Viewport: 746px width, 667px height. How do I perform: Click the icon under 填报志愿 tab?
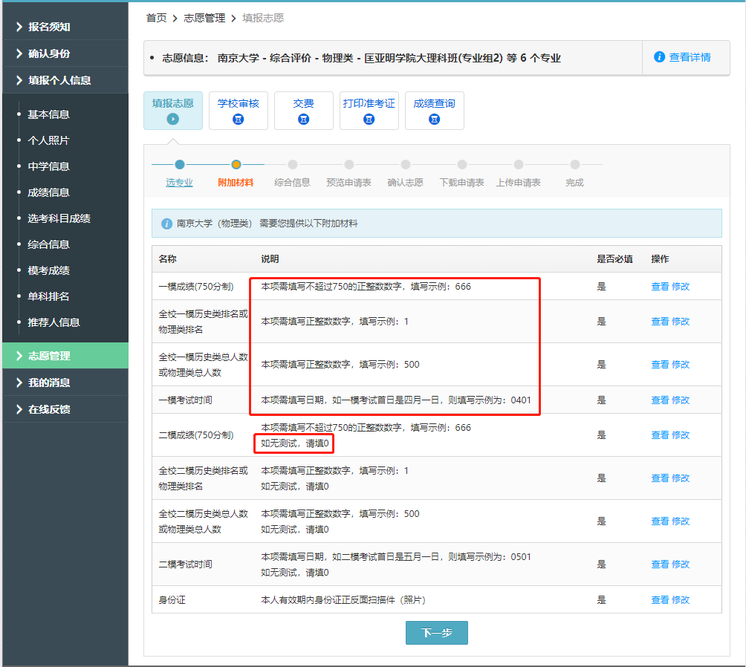[x=173, y=119]
